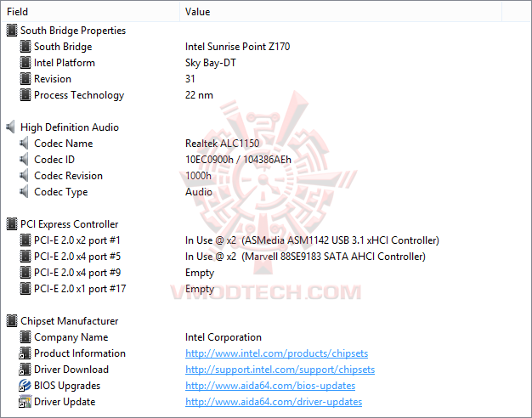
Task: Click the speaker icon beside Codec Name
Action: (24, 144)
